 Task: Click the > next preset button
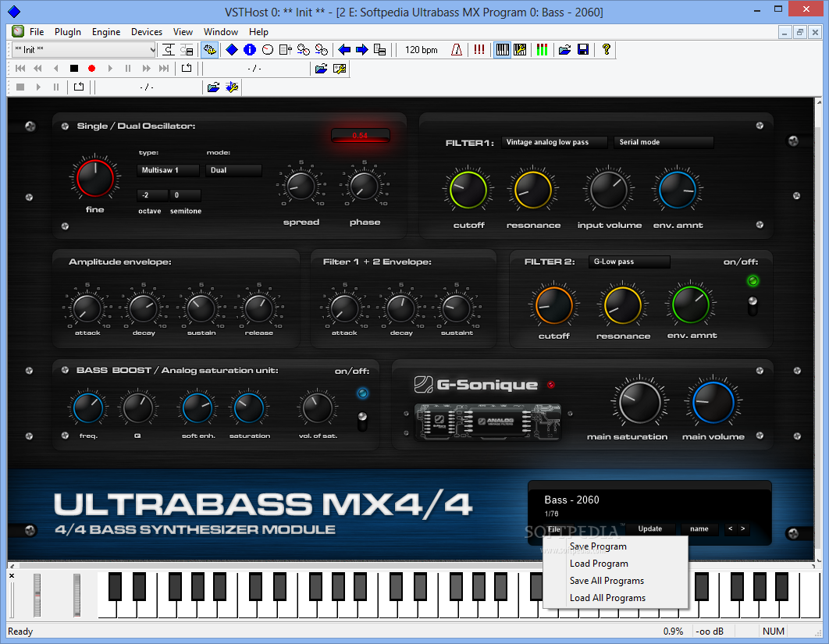pos(743,528)
